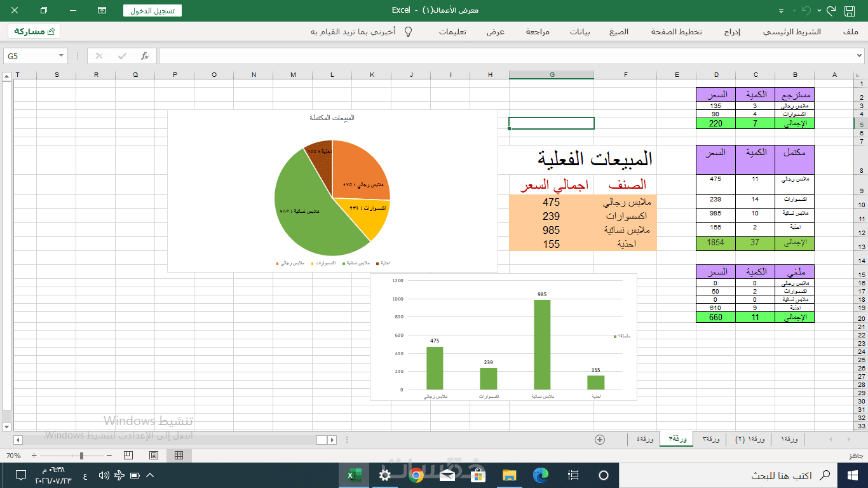Viewport: 868px width, 488px height.
Task: Click the sheet tab scroll left arrow
Action: click(x=831, y=439)
